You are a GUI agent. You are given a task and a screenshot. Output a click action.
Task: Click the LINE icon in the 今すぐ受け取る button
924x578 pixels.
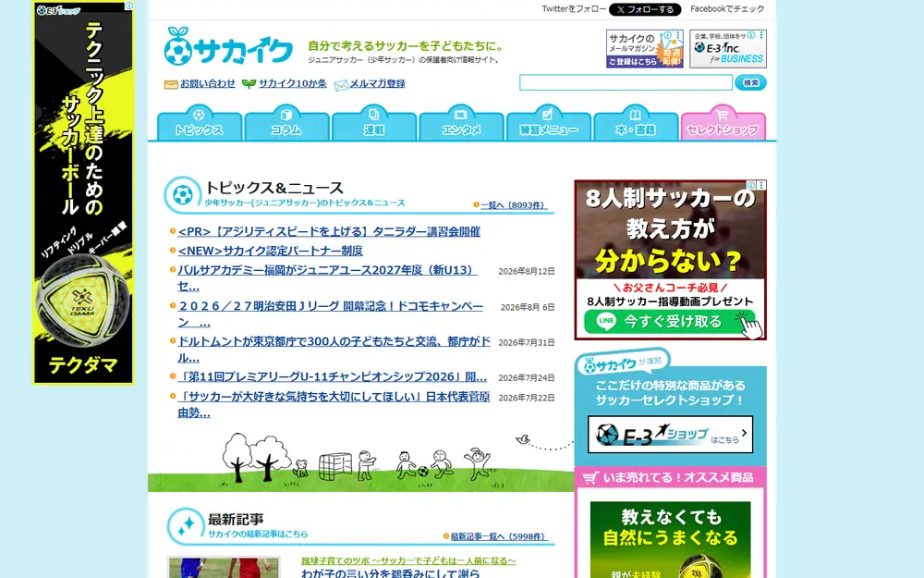point(606,322)
